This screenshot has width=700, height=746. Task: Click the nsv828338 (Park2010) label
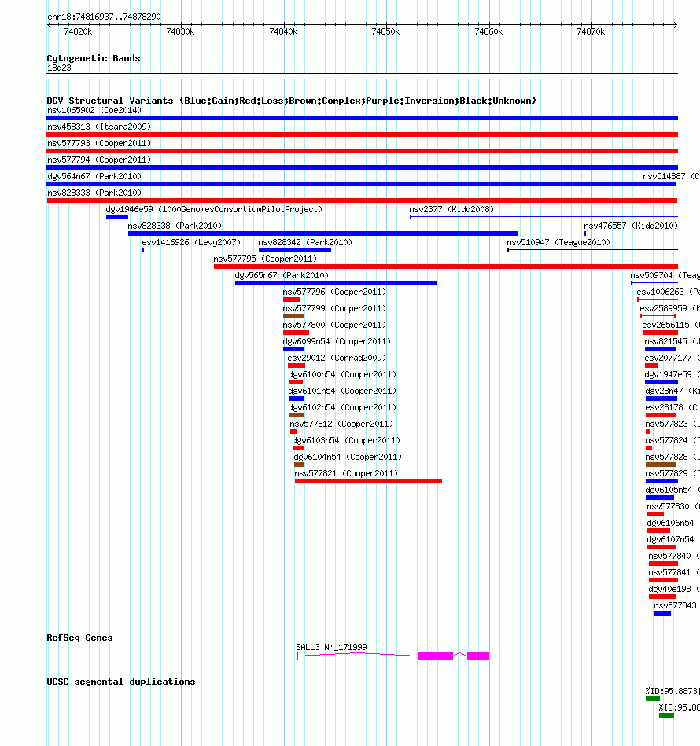[175, 226]
